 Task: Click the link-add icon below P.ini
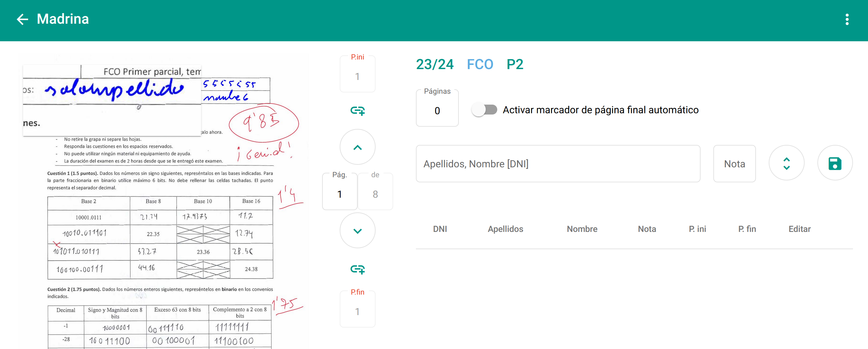(357, 110)
